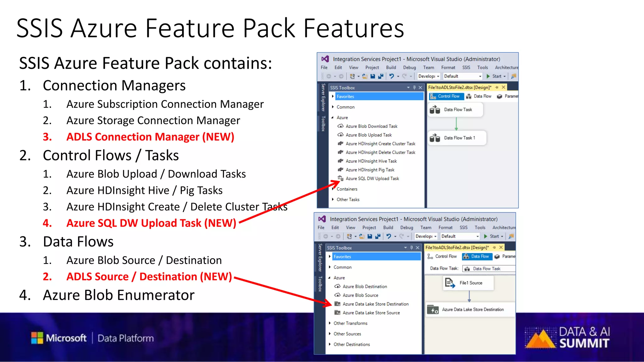The width and height of the screenshot is (644, 362).
Task: Open Toolbox side tab in lower window
Action: tap(320, 284)
